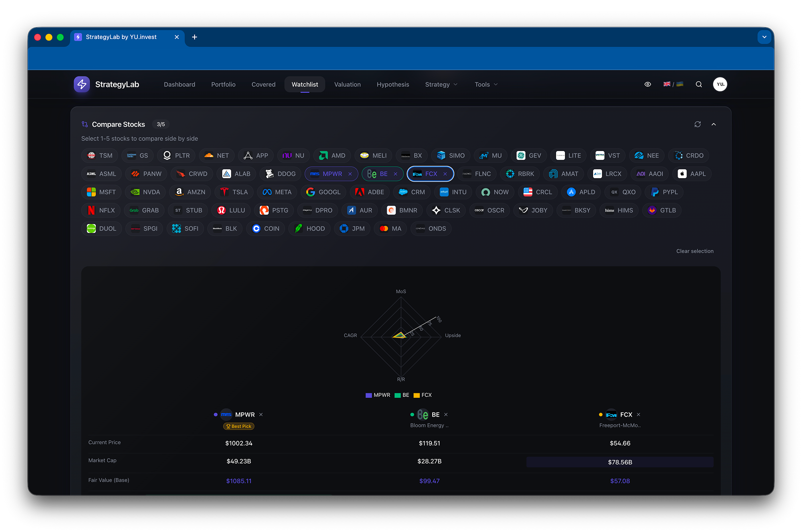Refresh the Compare Stocks panel
The width and height of the screenshot is (802, 532).
point(697,124)
